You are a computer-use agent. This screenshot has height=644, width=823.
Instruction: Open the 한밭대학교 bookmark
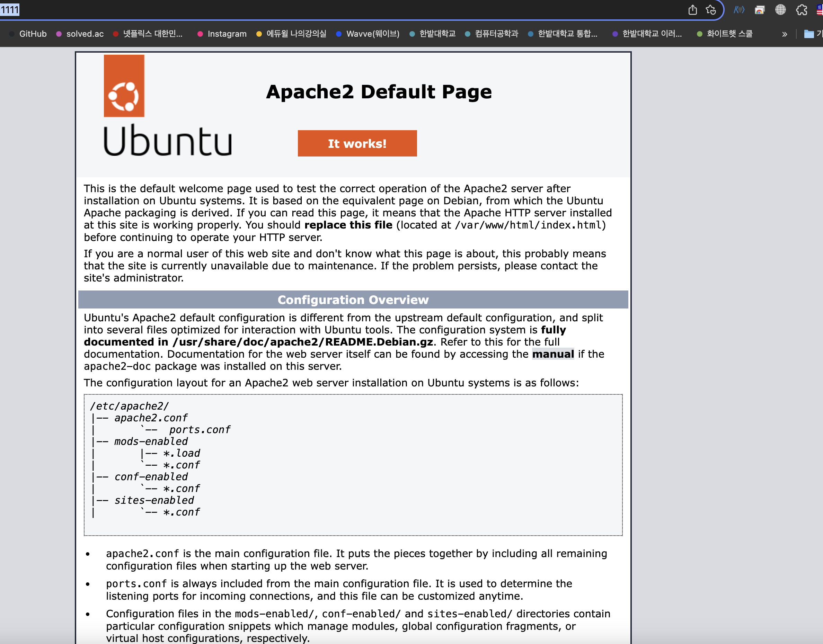click(x=433, y=34)
